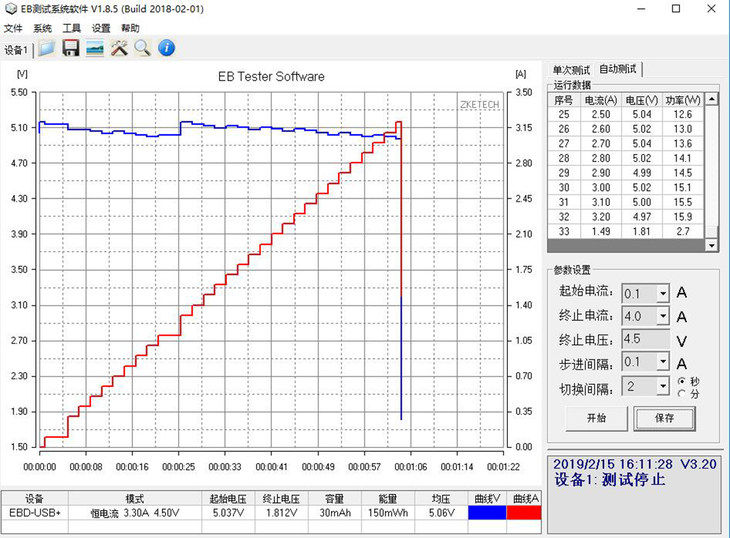
Task: Click the 开始 button
Action: pos(596,418)
